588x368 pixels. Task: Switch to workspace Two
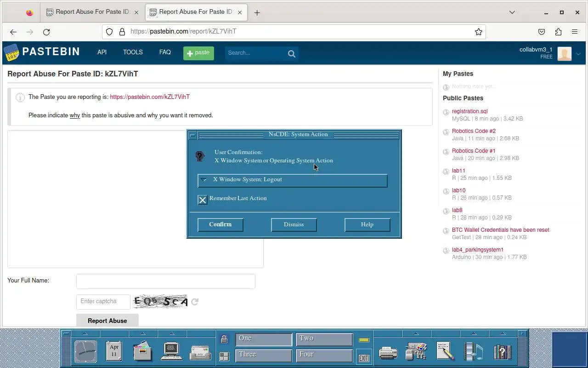pos(324,339)
